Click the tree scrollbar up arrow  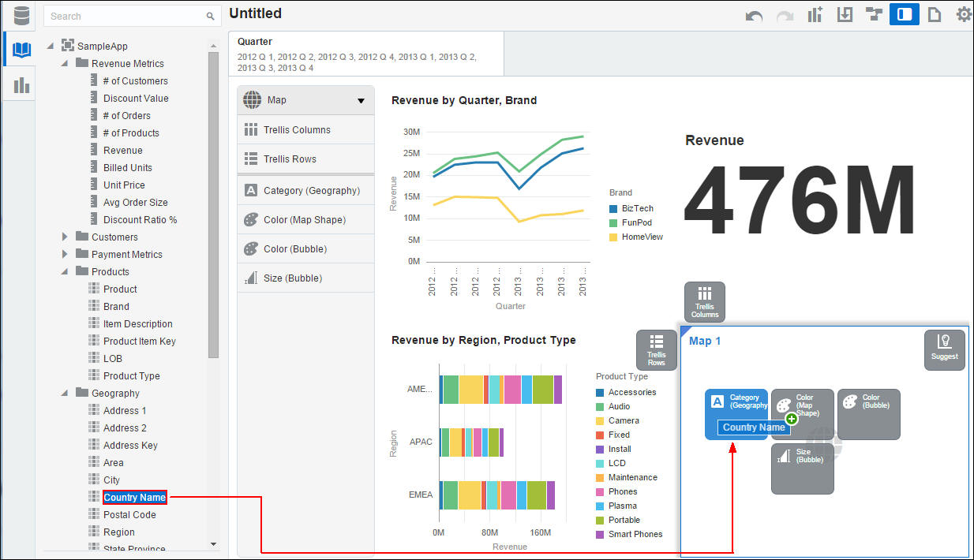coord(213,46)
